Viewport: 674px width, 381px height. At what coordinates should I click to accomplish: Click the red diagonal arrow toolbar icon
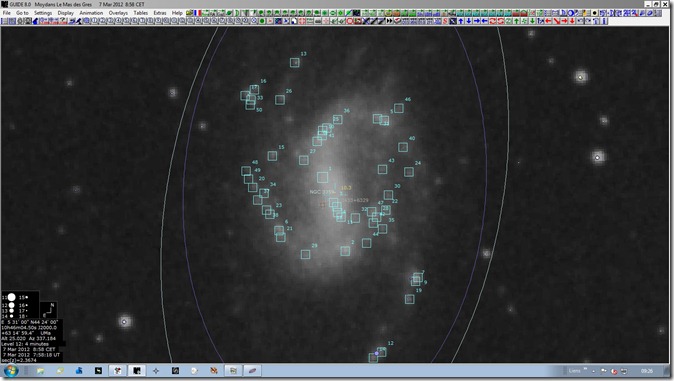click(x=557, y=21)
